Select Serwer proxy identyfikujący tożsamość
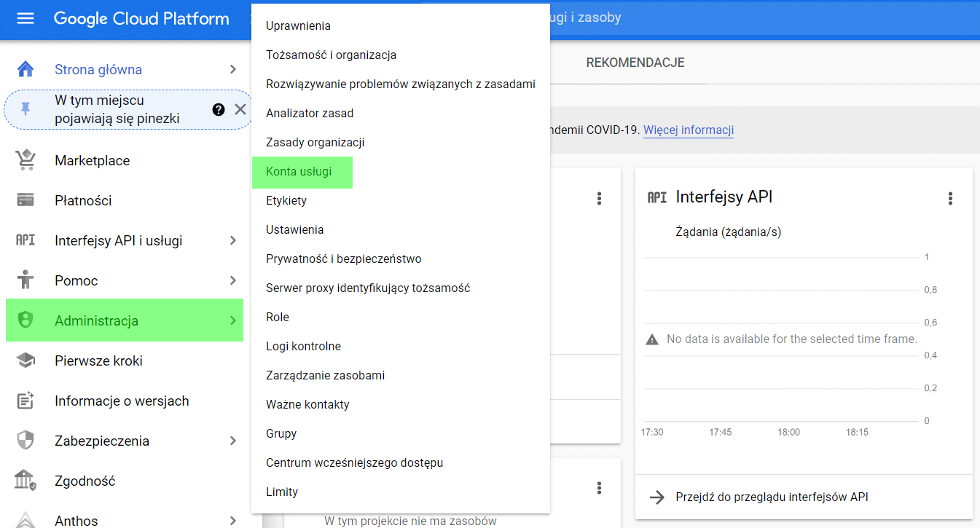The width and height of the screenshot is (980, 528). tap(401, 288)
